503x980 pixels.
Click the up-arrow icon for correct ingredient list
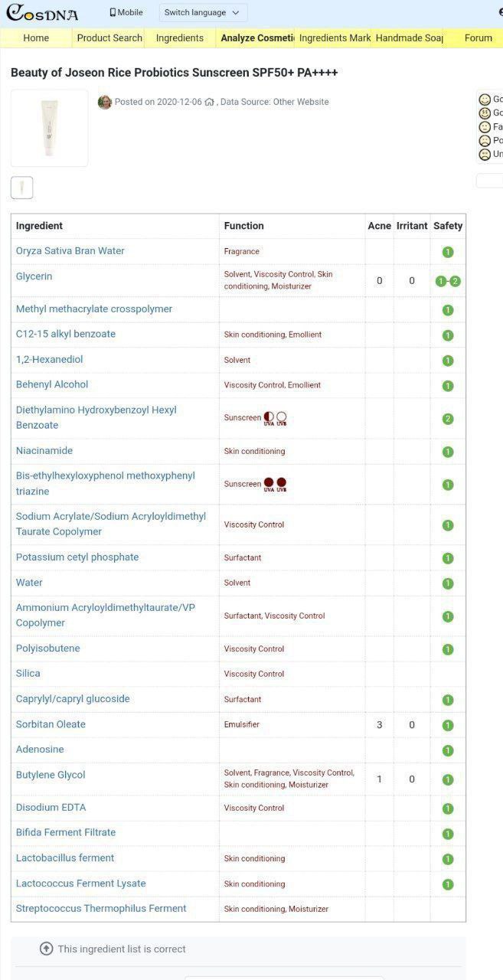click(x=47, y=949)
